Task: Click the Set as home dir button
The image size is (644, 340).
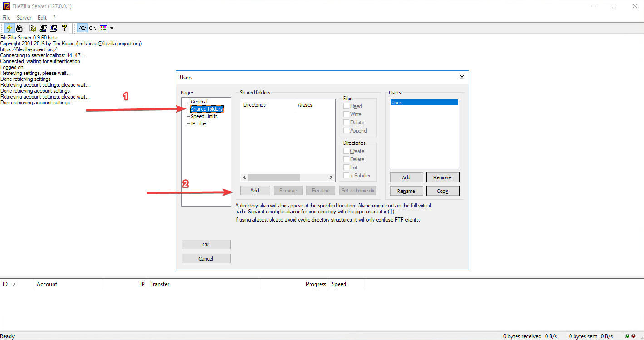Action: (358, 191)
